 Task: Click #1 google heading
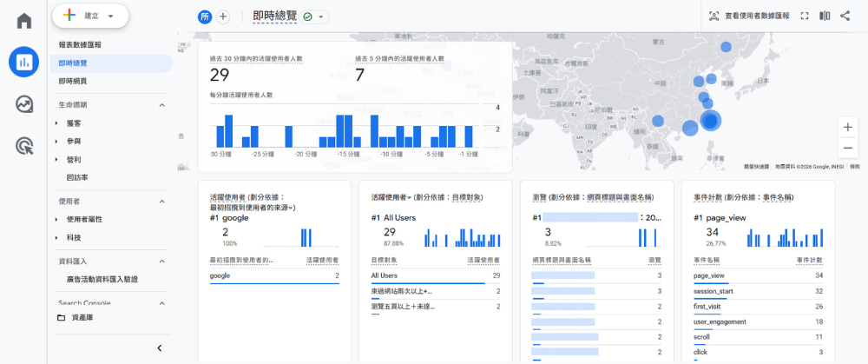[x=229, y=218]
